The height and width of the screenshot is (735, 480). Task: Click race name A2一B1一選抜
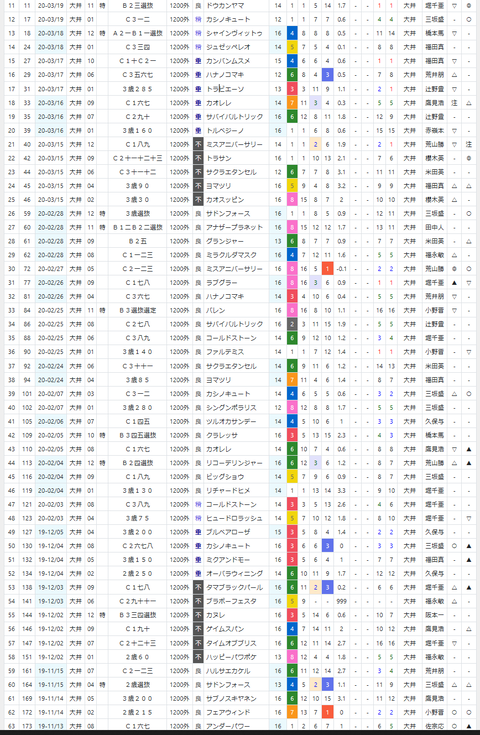(x=138, y=33)
